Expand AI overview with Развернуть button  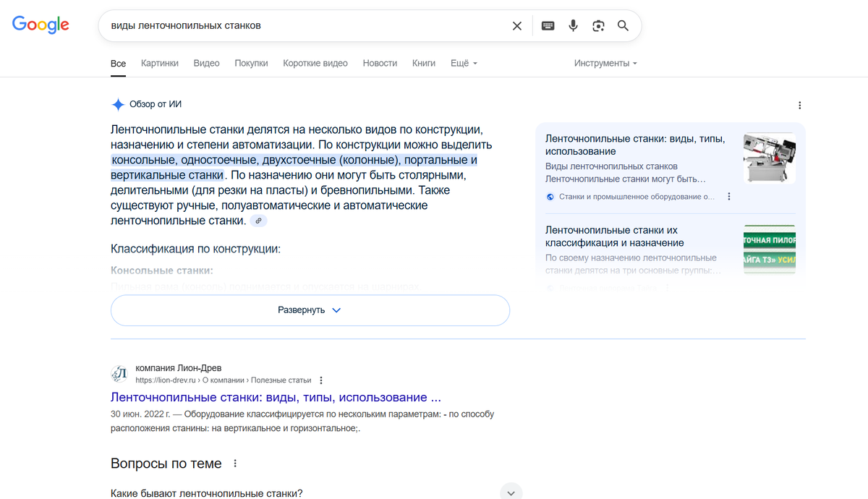pyautogui.click(x=310, y=310)
